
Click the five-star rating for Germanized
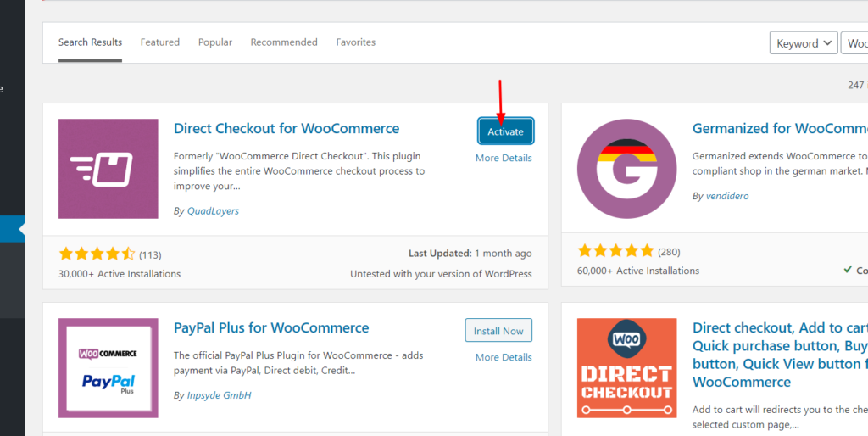coord(615,252)
